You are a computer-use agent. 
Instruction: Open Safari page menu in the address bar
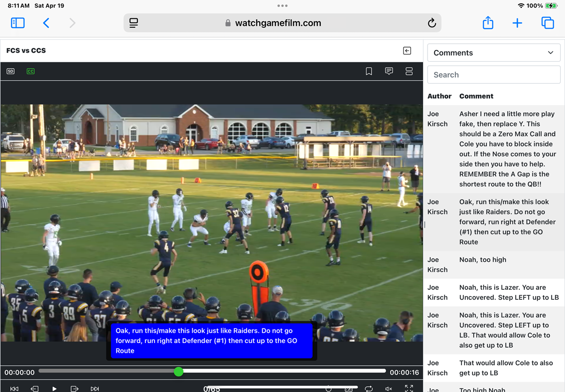coord(134,23)
